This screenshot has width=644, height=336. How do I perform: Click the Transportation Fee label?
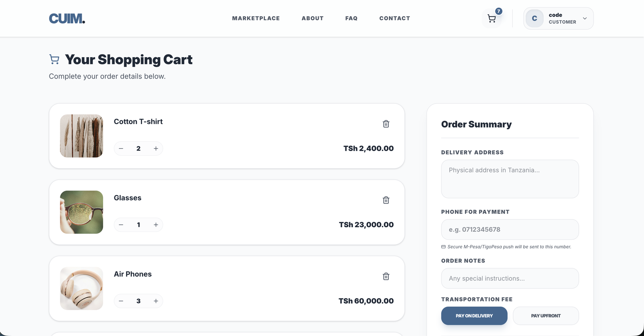[477, 299]
